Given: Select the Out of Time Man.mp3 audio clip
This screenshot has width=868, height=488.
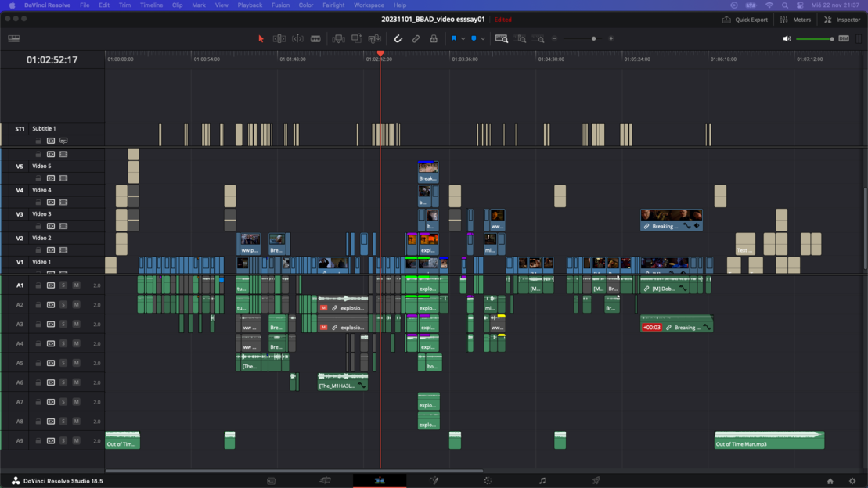Looking at the screenshot, I should point(769,440).
